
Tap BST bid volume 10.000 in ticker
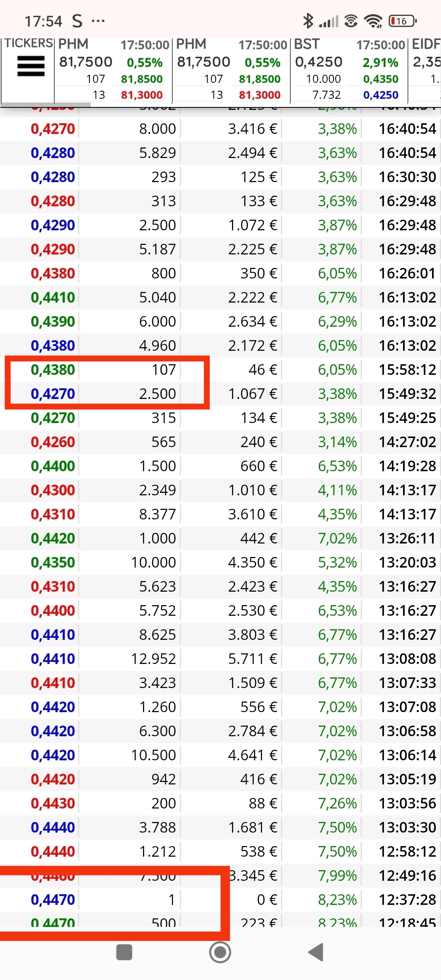click(x=323, y=79)
